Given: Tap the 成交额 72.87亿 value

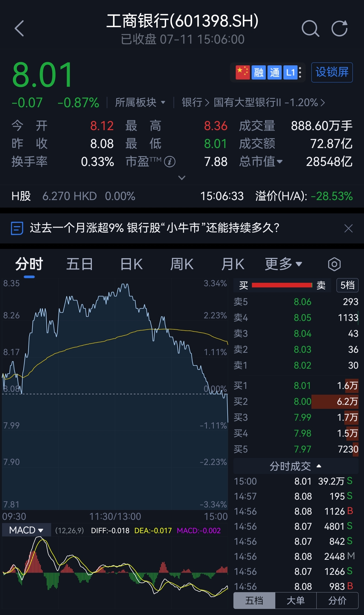Looking at the screenshot, I should 331,144.
